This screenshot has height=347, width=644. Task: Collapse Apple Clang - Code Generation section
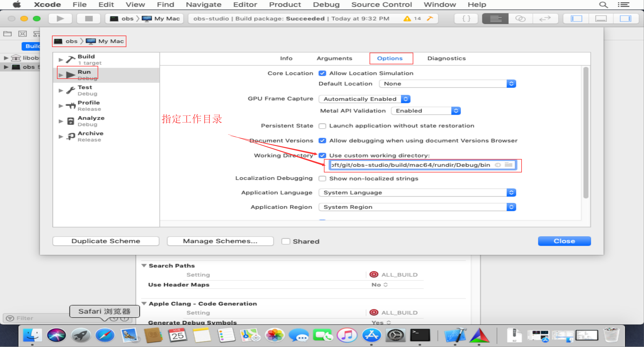pyautogui.click(x=144, y=303)
